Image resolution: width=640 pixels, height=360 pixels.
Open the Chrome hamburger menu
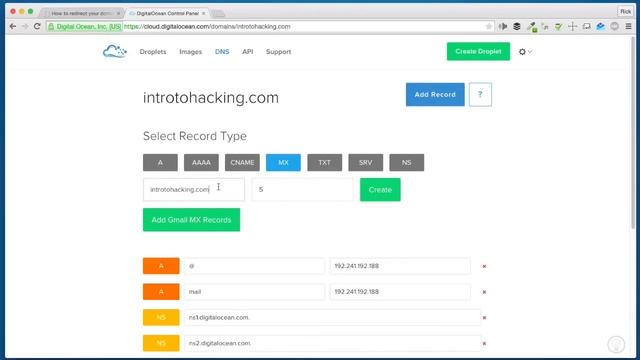click(629, 27)
